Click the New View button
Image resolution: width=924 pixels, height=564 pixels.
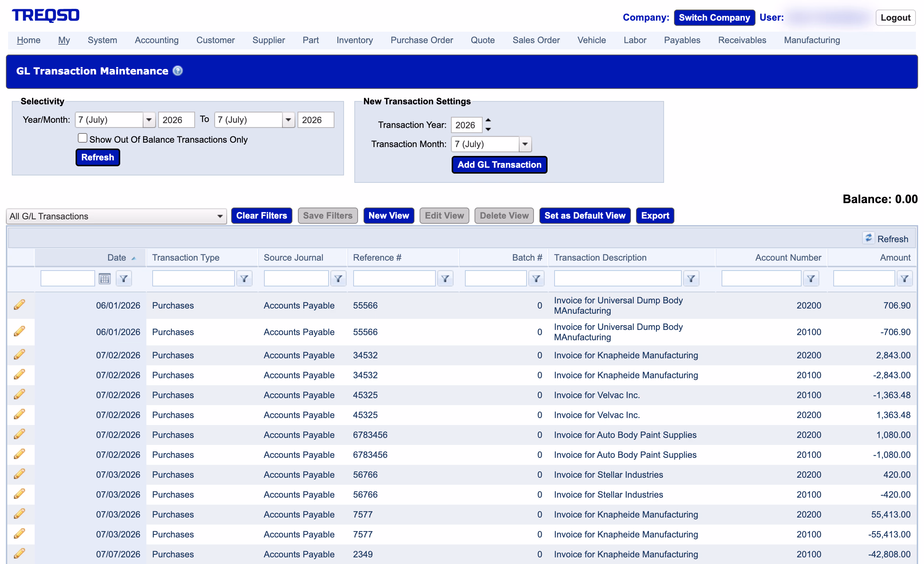click(389, 216)
